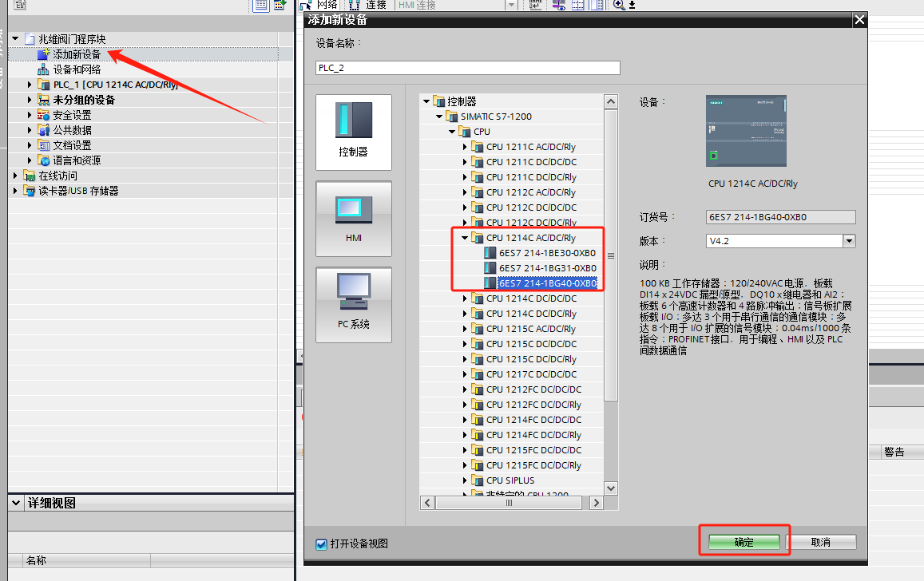Click the 设备名称 PLC_2 input field

(468, 68)
